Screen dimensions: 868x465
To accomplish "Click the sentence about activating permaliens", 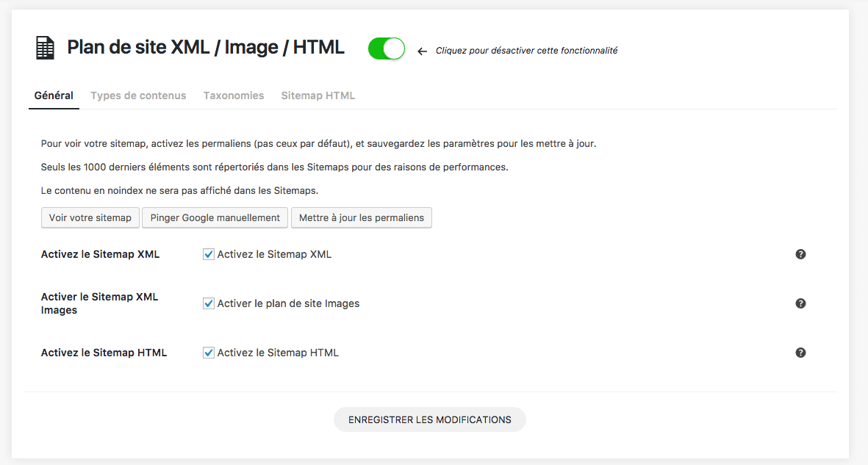I will [318, 143].
